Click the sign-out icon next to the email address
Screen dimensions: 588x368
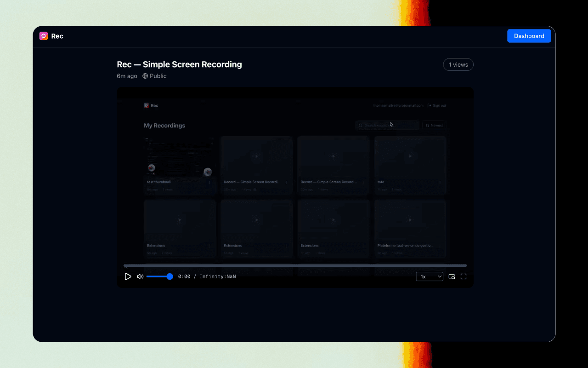coord(430,105)
